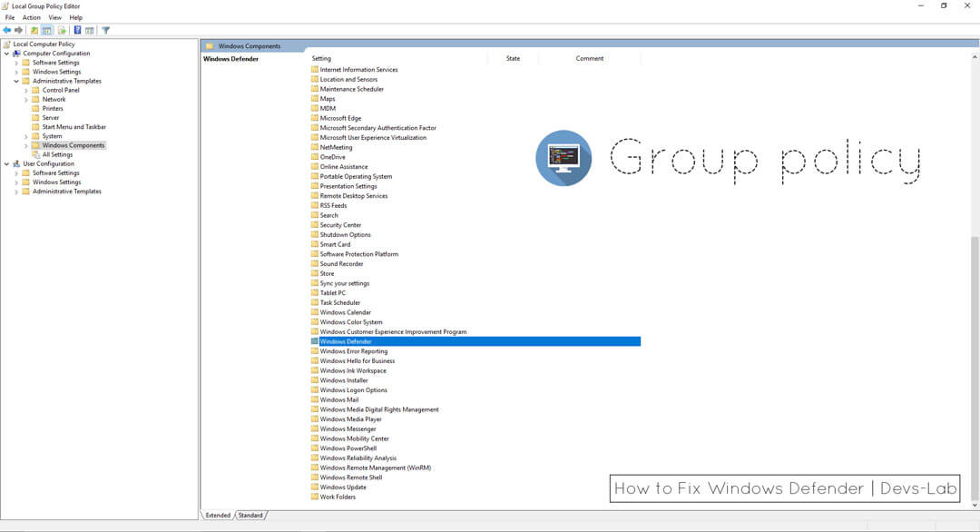Screen dimensions: 980x532
Task: Select Location and Sensors folder
Action: 348,79
